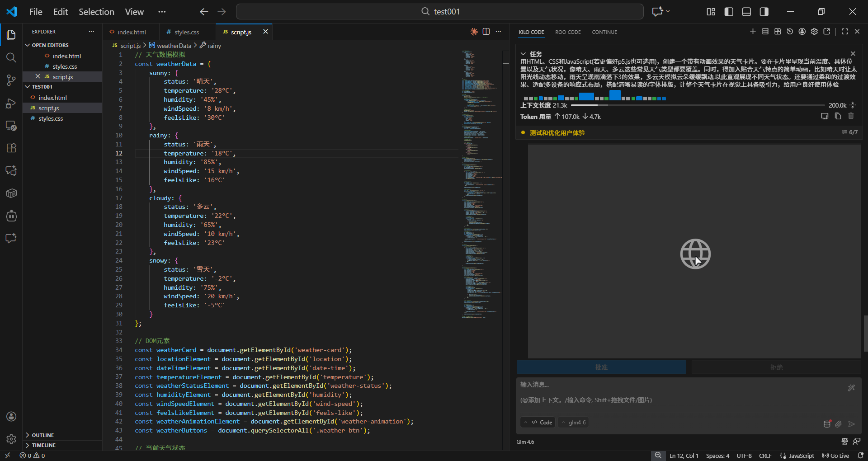Open the Search view in activity bar
This screenshot has height=461, width=868.
point(11,57)
